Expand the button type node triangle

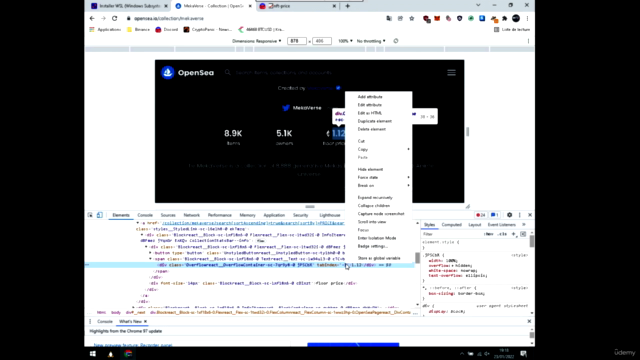(x=150, y=253)
